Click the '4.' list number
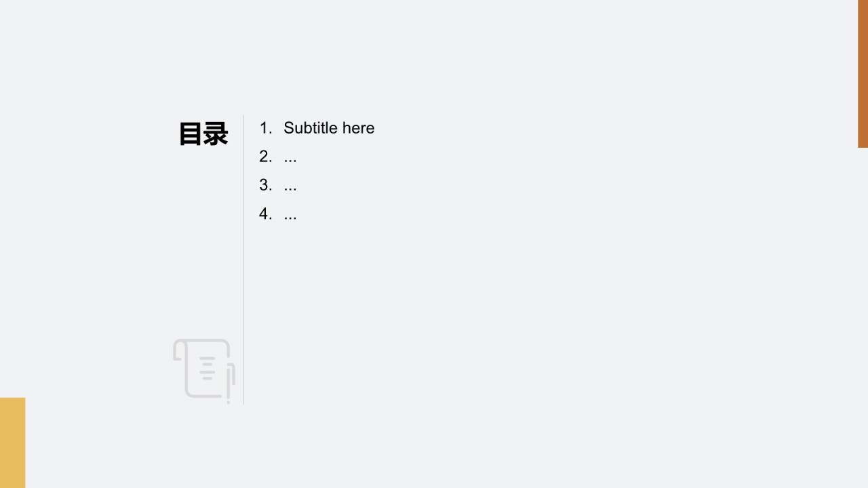Screen dimensions: 868x488 [265, 213]
